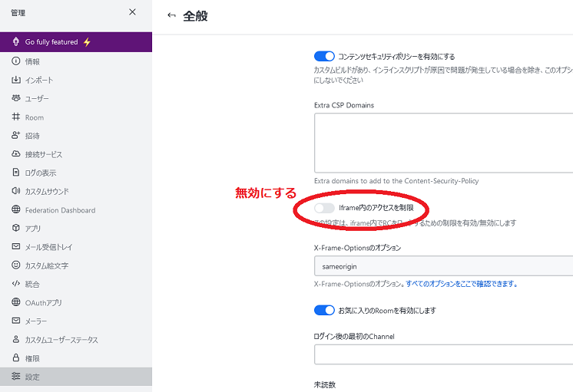Image resolution: width=573 pixels, height=392 pixels.
Task: Toggle お気に入りのRoomを有効にします switch
Action: tap(324, 311)
